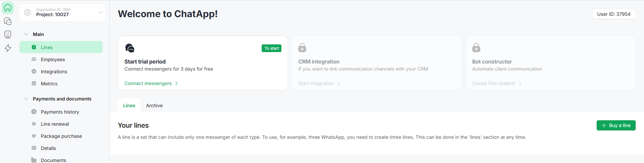Click the Metrics chart icon in sidebar
Image resolution: width=644 pixels, height=163 pixels.
point(34,84)
